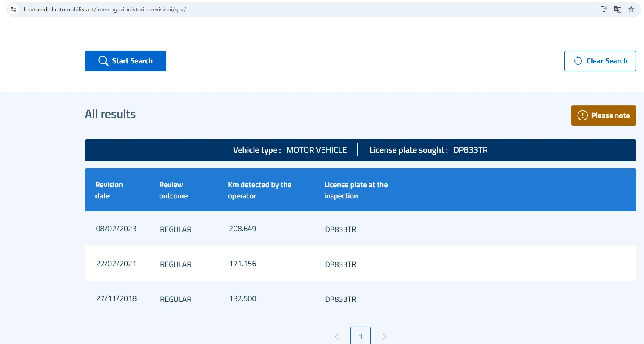The width and height of the screenshot is (644, 344).
Task: Open the translate page icon
Action: (x=618, y=9)
